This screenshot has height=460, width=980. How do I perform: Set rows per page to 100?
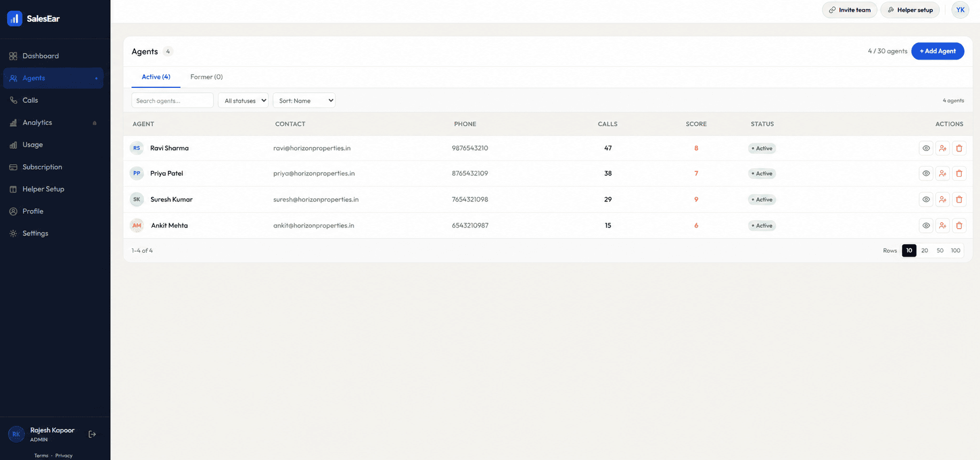click(955, 251)
